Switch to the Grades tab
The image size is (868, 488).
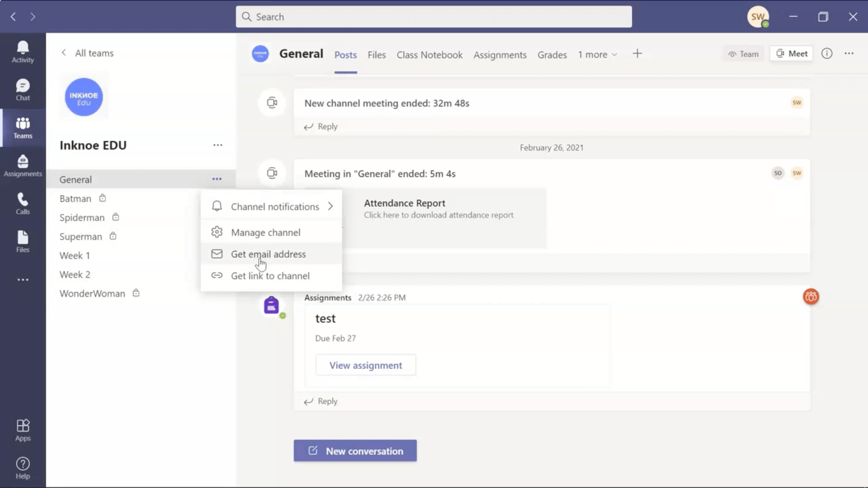pos(552,54)
